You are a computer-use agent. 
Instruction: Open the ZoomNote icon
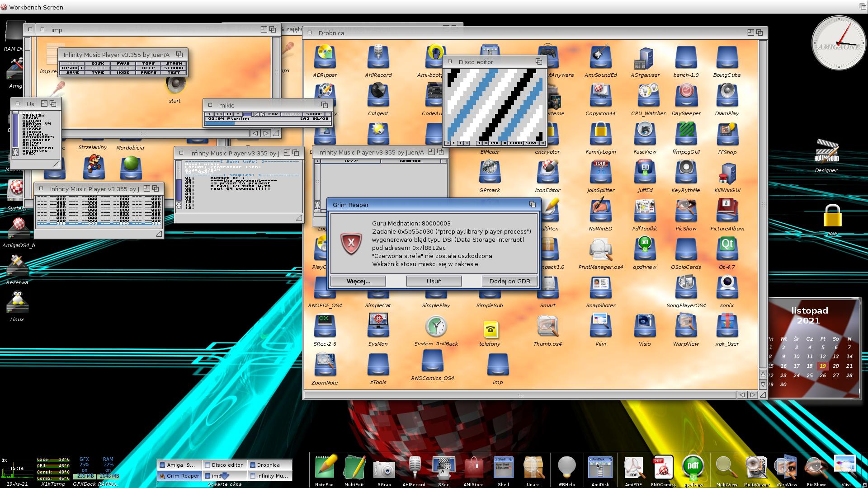[x=325, y=365]
